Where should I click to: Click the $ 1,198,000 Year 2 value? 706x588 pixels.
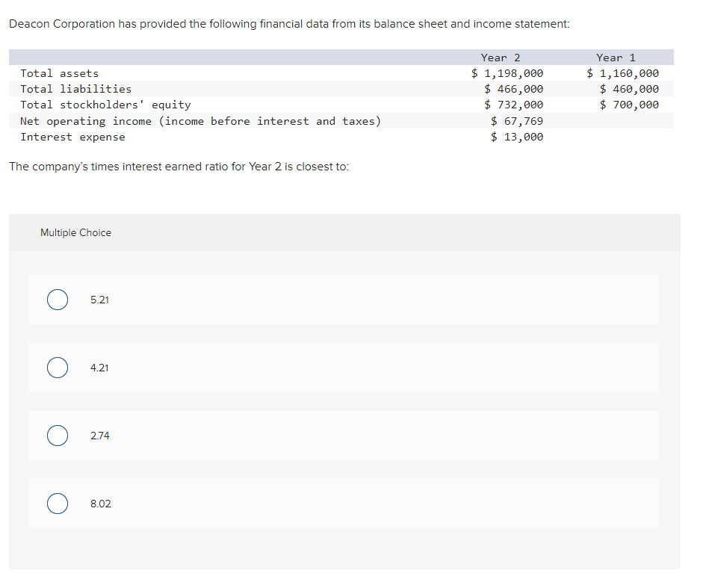[507, 73]
